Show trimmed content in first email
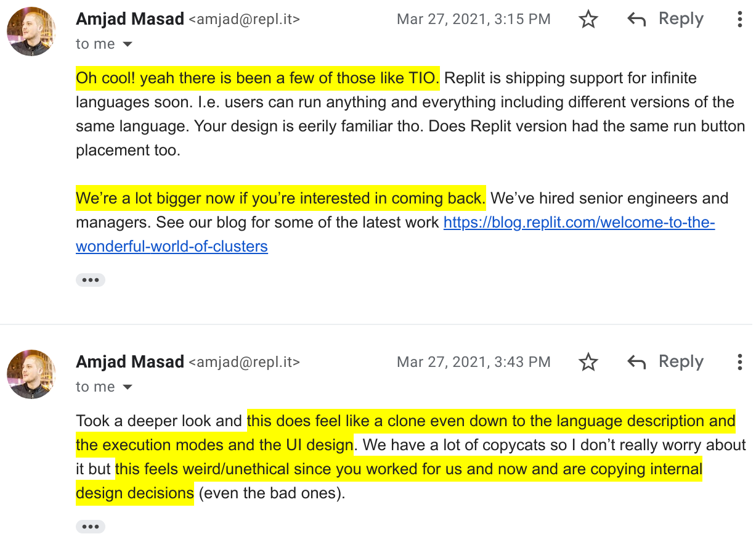The image size is (756, 539). pos(91,280)
